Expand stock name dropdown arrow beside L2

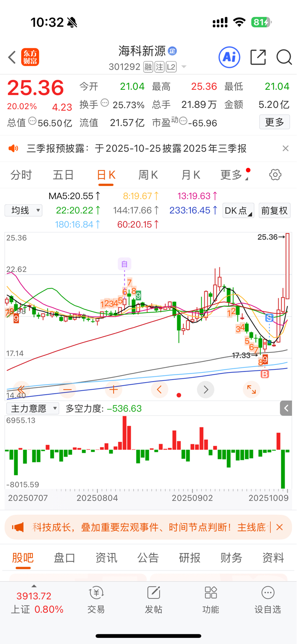coord(184,67)
